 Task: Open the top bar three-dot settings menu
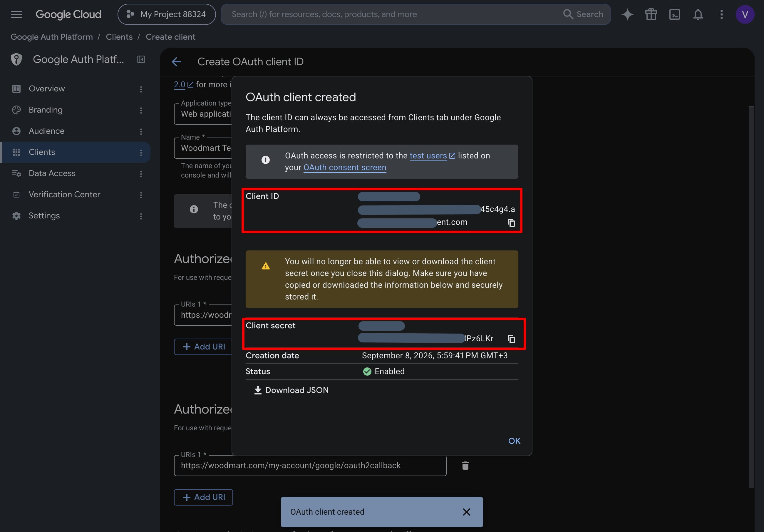pyautogui.click(x=721, y=14)
